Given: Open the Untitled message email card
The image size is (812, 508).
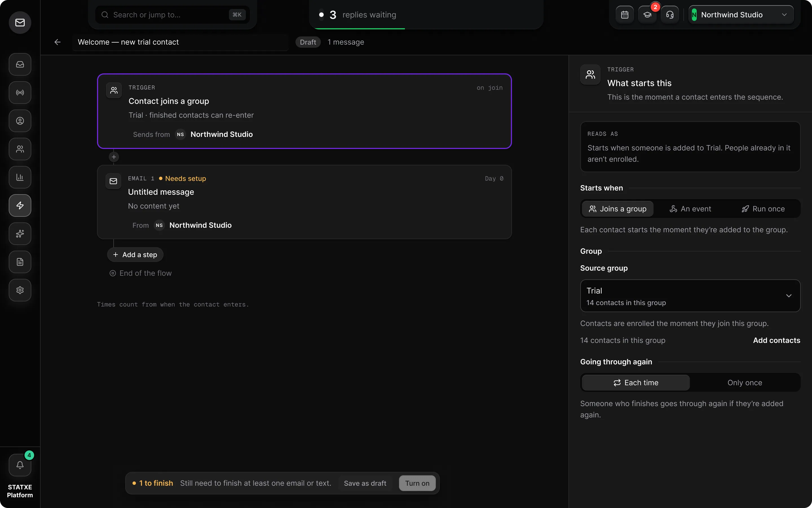Looking at the screenshot, I should pos(304,202).
